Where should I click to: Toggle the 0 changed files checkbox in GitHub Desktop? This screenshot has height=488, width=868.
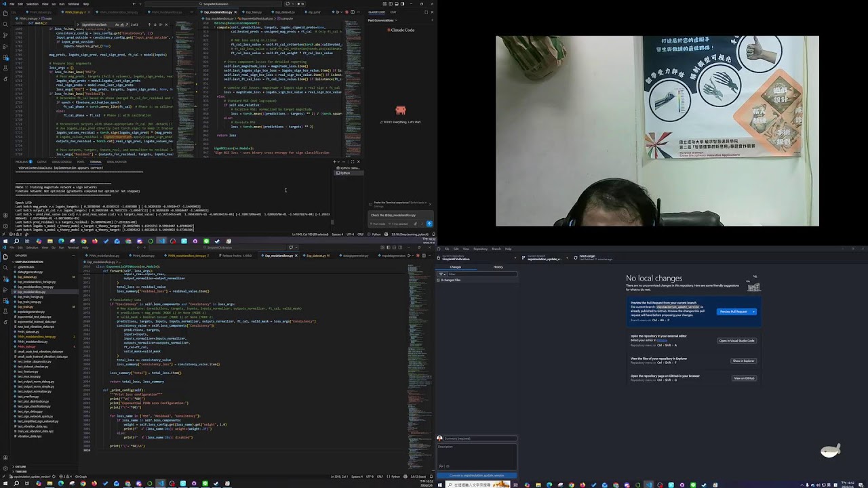438,280
